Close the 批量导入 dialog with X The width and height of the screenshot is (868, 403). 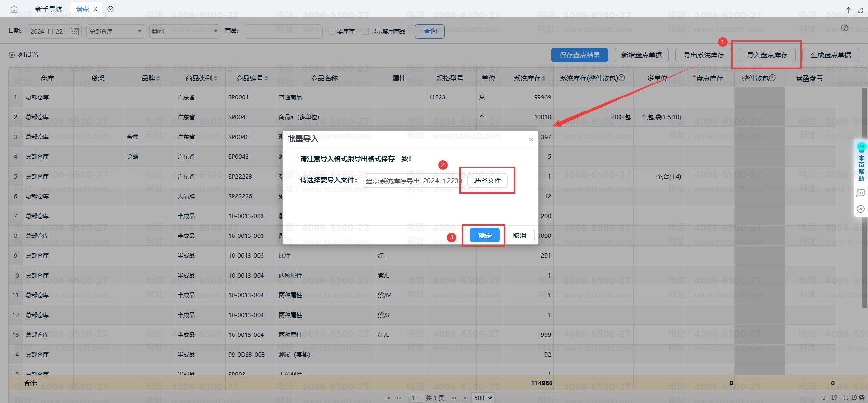[x=531, y=139]
